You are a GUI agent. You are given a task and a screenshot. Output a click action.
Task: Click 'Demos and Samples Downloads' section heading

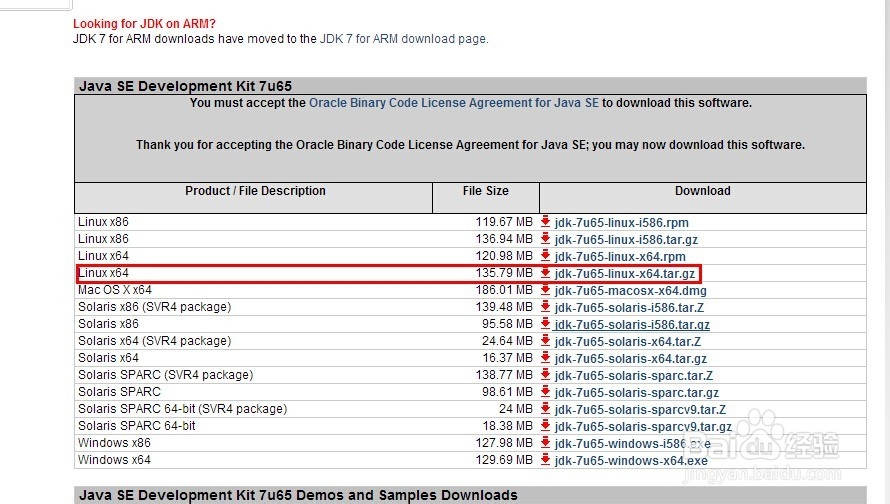pyautogui.click(x=299, y=495)
